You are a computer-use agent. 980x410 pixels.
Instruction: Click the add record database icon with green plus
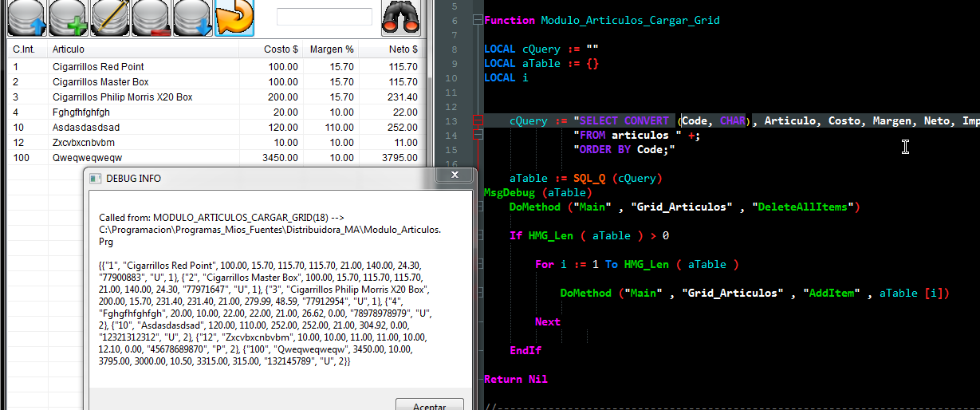click(69, 18)
